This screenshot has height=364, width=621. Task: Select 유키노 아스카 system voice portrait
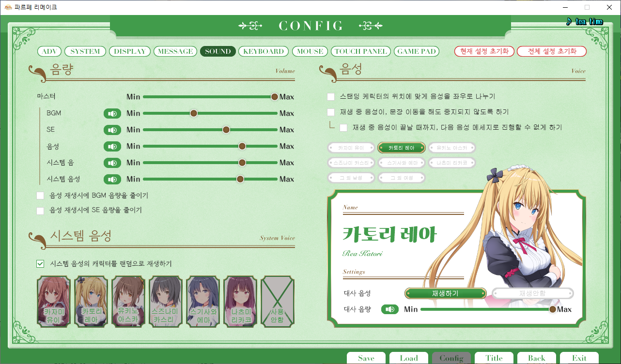click(128, 301)
